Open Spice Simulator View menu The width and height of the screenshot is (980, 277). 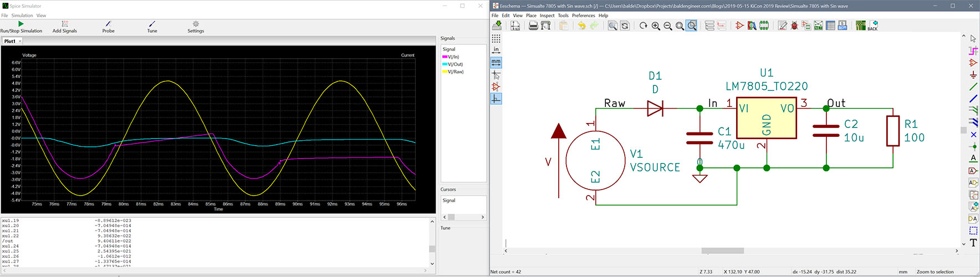pyautogui.click(x=41, y=16)
